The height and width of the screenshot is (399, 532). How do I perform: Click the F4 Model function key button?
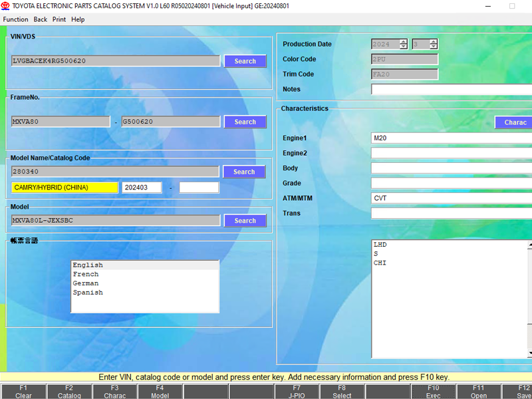click(160, 392)
